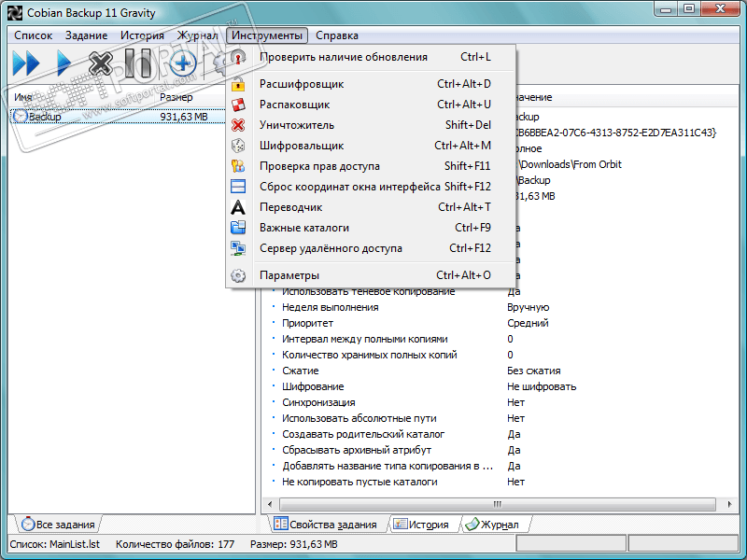Click the permissions check users icon
Viewport: 747px width, 560px height.
[238, 166]
